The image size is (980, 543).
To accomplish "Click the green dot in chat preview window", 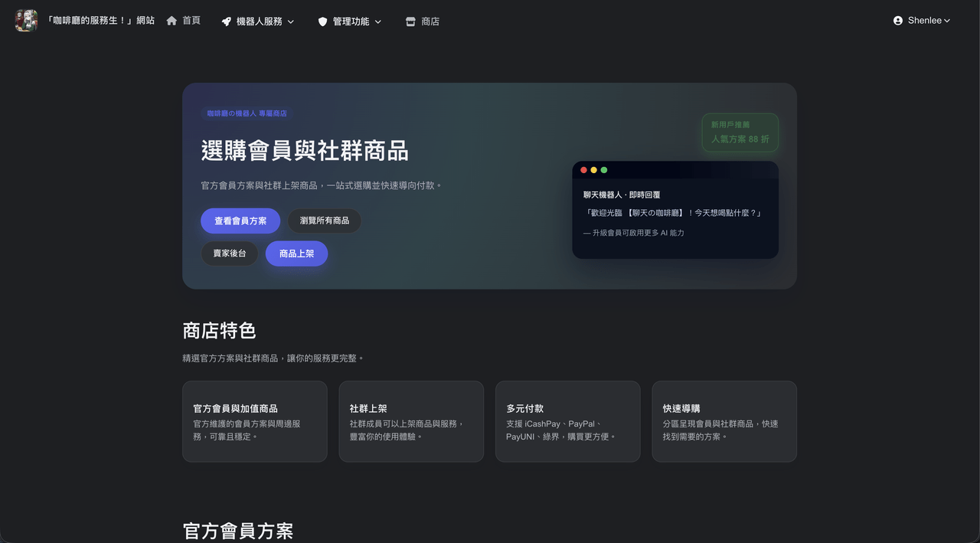I will (x=604, y=170).
